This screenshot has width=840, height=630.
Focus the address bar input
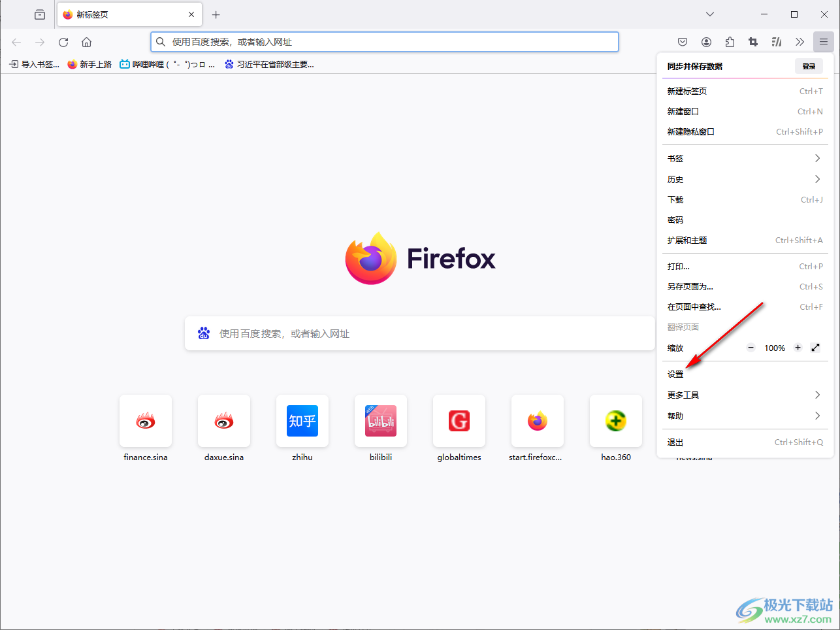[385, 42]
